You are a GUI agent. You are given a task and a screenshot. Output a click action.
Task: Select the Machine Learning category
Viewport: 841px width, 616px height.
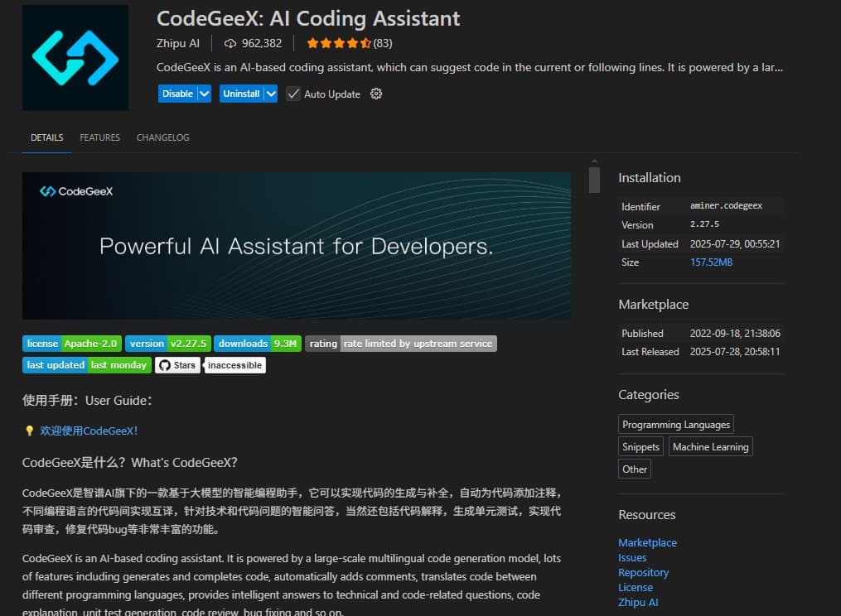pyautogui.click(x=710, y=446)
